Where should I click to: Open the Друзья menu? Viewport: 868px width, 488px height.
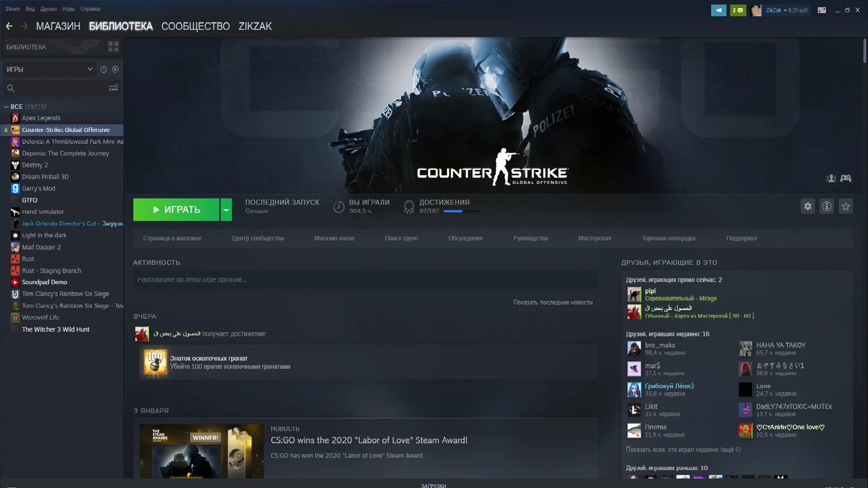click(49, 9)
